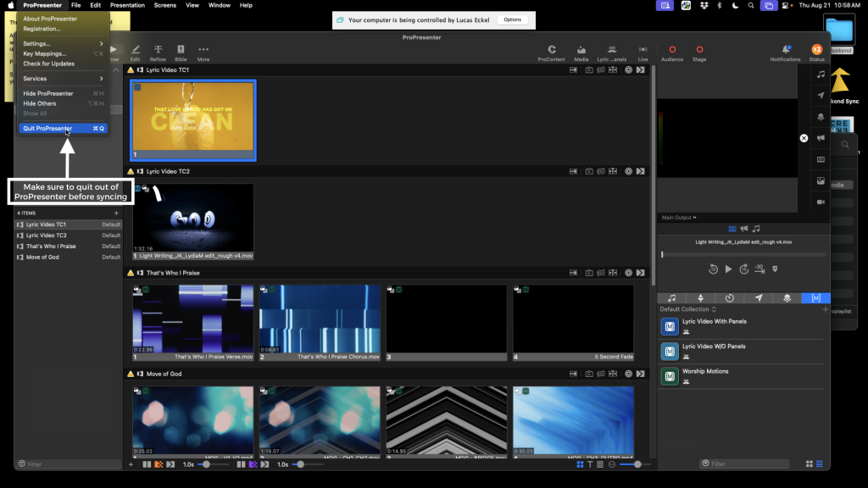Open the More toolbar options
The image size is (868, 488).
(x=203, y=53)
